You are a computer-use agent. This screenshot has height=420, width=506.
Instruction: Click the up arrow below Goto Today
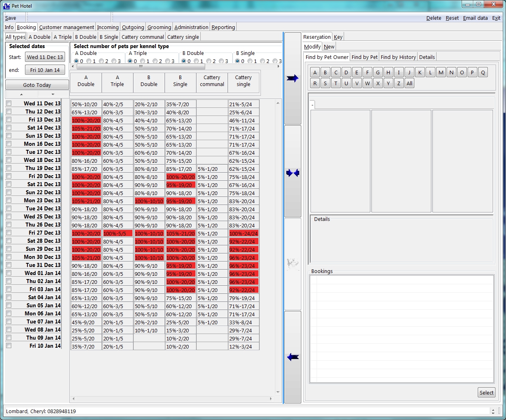click(x=21, y=94)
